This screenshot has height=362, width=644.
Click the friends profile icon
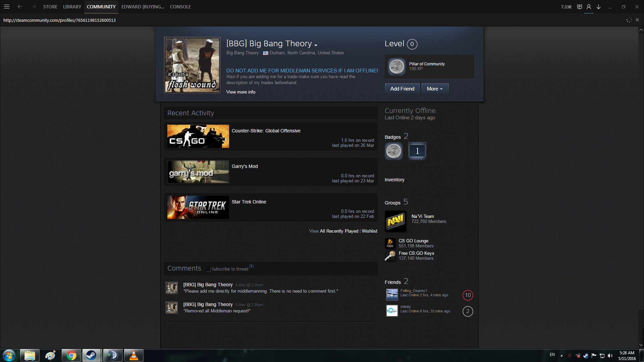pyautogui.click(x=589, y=7)
